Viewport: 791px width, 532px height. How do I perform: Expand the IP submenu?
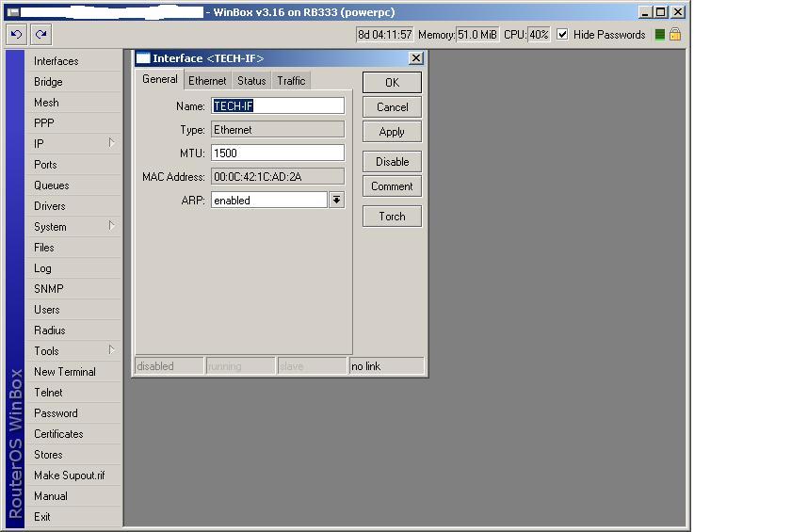(x=111, y=143)
